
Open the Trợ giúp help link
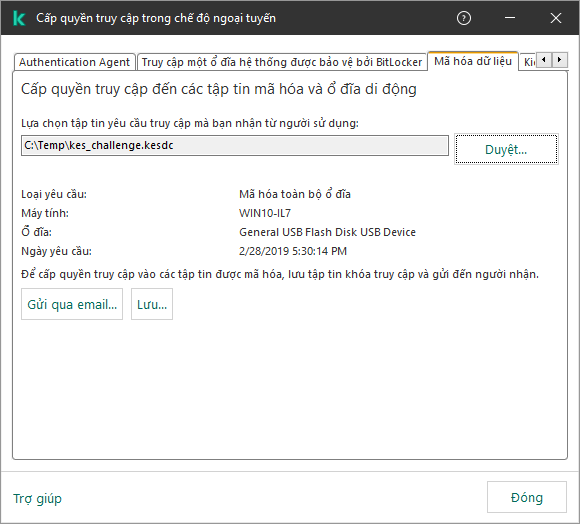pyautogui.click(x=37, y=498)
